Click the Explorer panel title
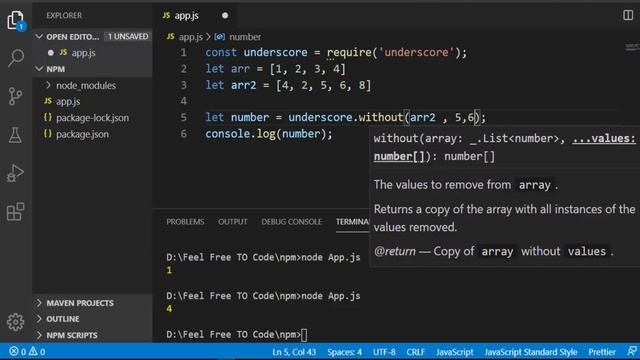Image resolution: width=640 pixels, height=360 pixels. (64, 16)
